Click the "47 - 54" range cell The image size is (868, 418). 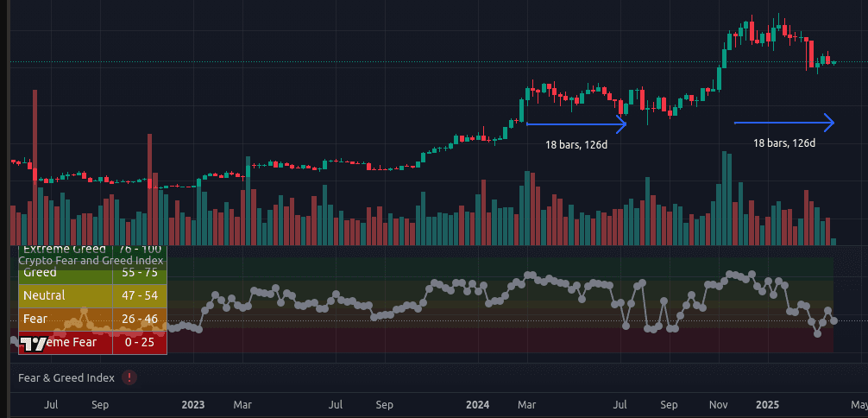[x=140, y=295]
